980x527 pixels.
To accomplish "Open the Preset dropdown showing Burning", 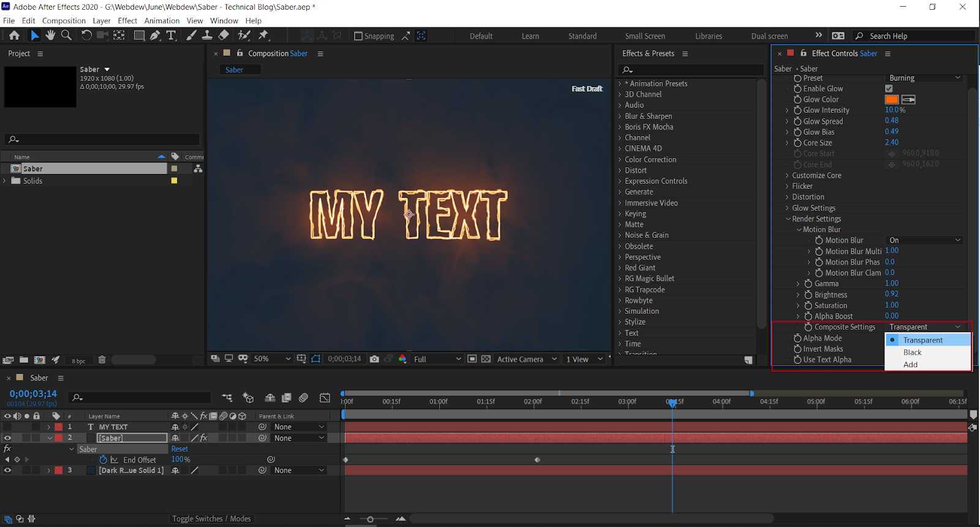I will [924, 78].
